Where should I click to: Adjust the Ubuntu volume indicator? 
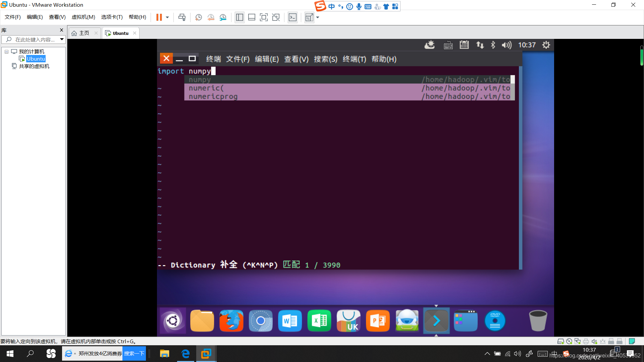(506, 45)
